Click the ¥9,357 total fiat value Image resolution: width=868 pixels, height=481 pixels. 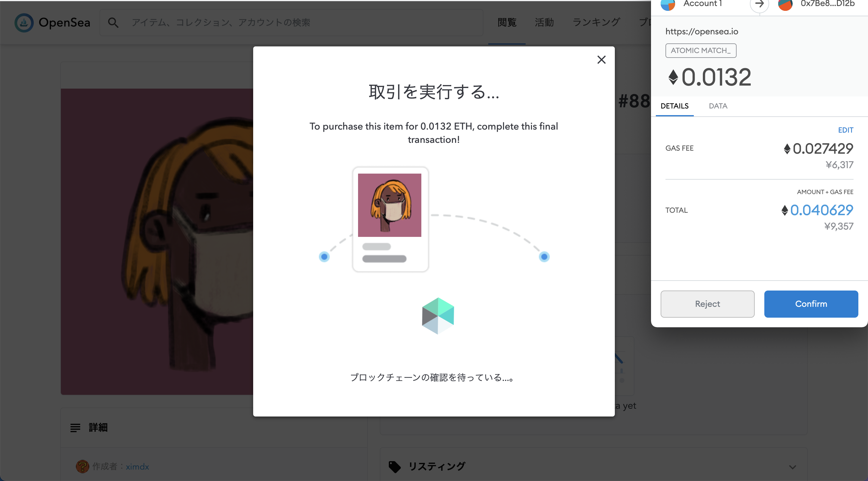(x=839, y=226)
